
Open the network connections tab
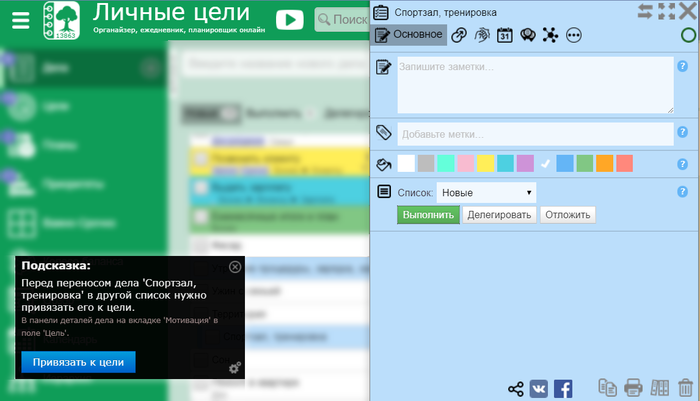point(550,35)
